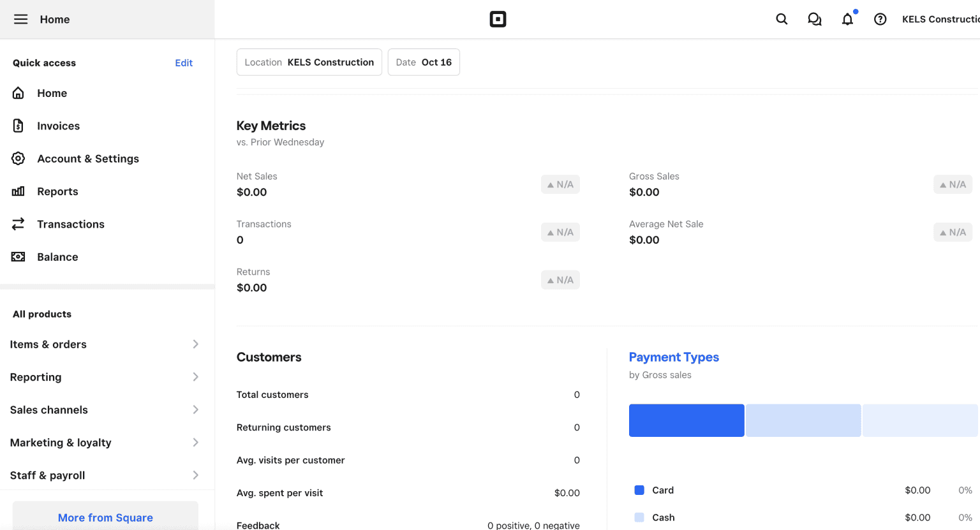Open the search magnifier in the top bar
The image size is (980, 530).
click(782, 19)
